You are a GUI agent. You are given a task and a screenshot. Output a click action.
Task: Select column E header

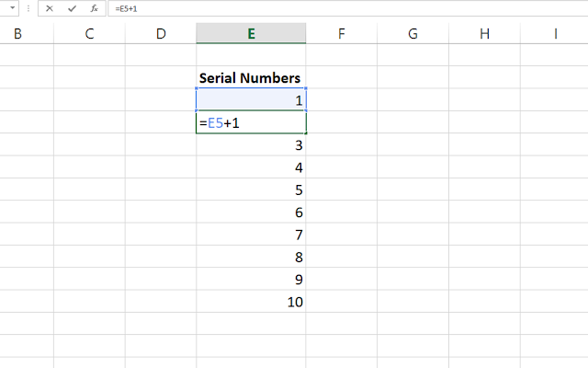(x=251, y=33)
